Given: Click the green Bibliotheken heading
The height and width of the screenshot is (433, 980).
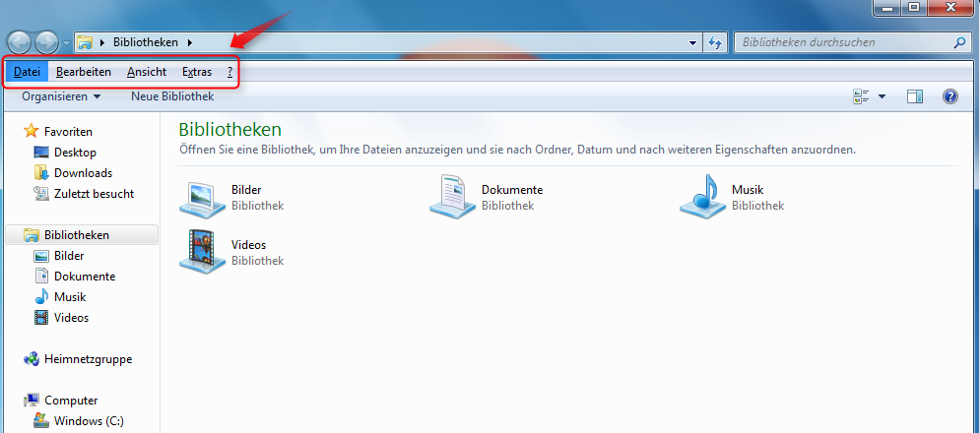Looking at the screenshot, I should [230, 129].
